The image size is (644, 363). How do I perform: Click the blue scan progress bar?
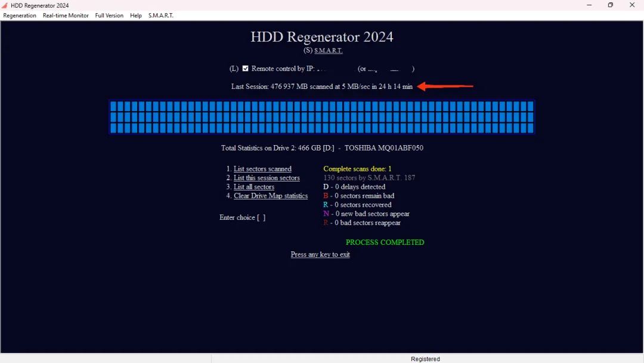pos(322,117)
